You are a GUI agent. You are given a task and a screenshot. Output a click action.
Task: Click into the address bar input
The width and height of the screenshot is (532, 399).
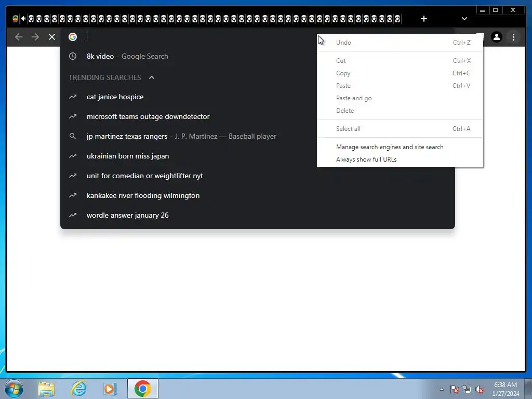coord(200,37)
